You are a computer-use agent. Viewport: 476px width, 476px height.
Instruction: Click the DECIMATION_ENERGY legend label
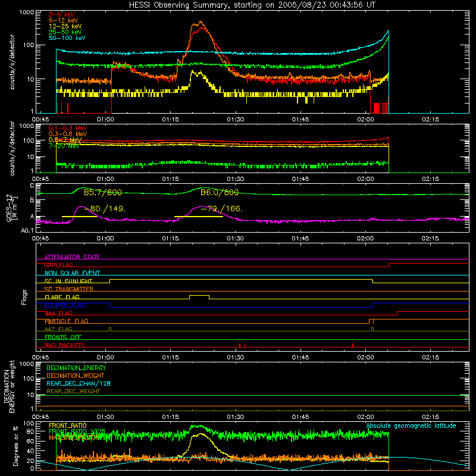tap(76, 368)
